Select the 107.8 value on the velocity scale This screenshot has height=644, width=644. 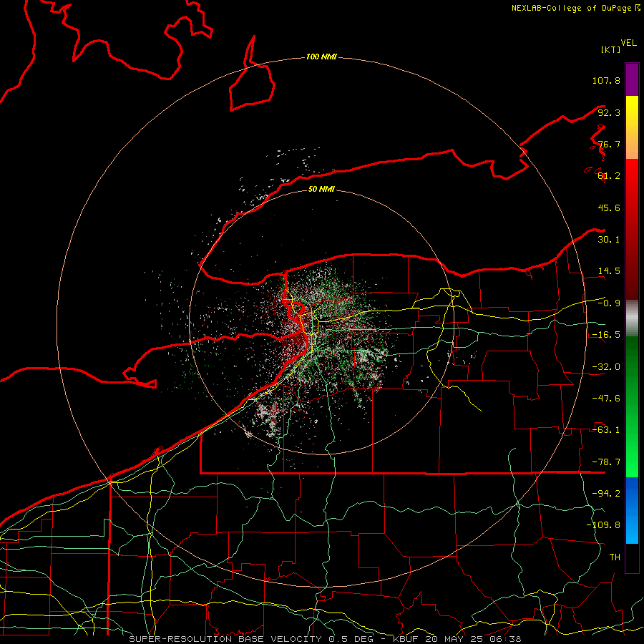click(606, 80)
